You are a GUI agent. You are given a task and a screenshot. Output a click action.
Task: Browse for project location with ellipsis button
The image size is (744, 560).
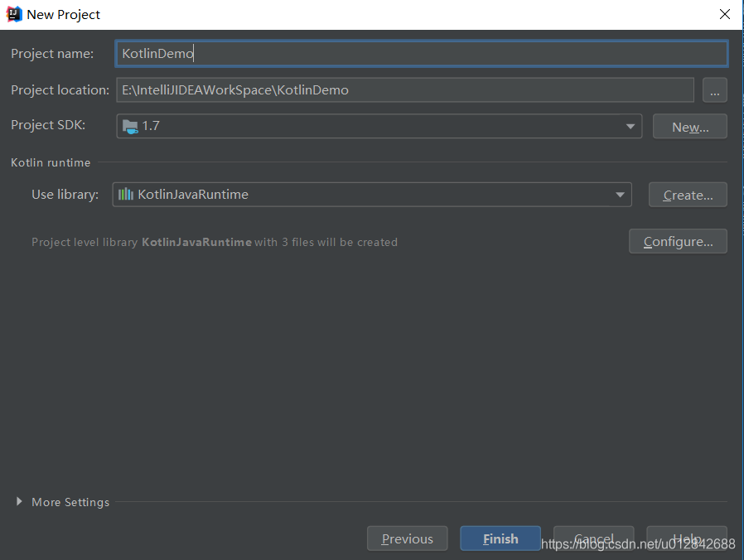[714, 89]
